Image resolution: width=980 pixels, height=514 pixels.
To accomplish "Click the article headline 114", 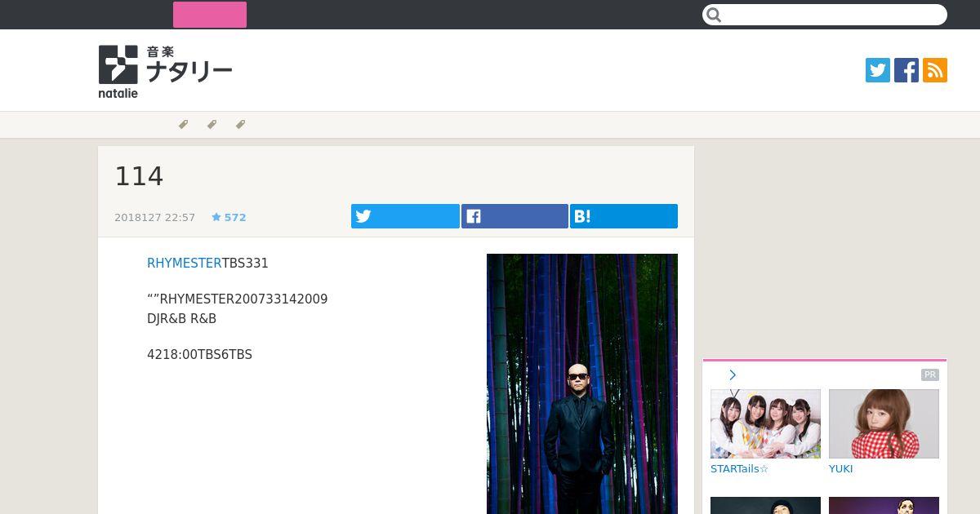I will click(x=139, y=176).
